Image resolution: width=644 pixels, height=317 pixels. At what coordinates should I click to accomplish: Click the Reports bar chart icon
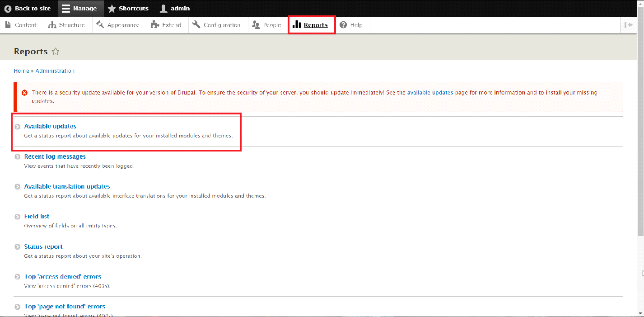point(297,25)
